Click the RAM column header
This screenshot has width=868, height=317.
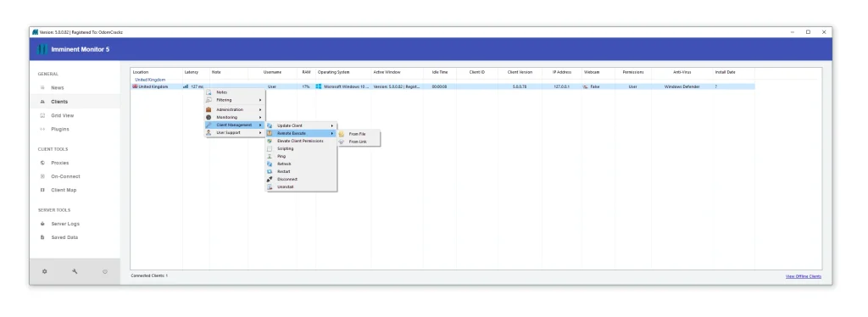306,73
